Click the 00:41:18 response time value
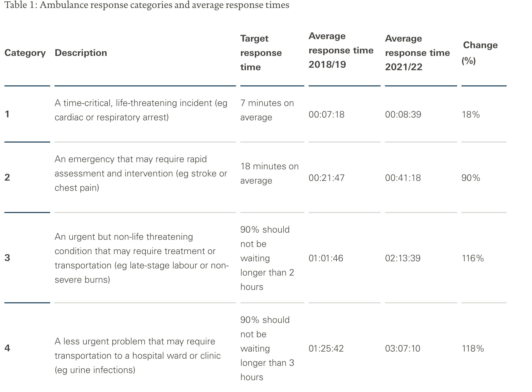Screen dimensions: 532x392 pyautogui.click(x=403, y=178)
